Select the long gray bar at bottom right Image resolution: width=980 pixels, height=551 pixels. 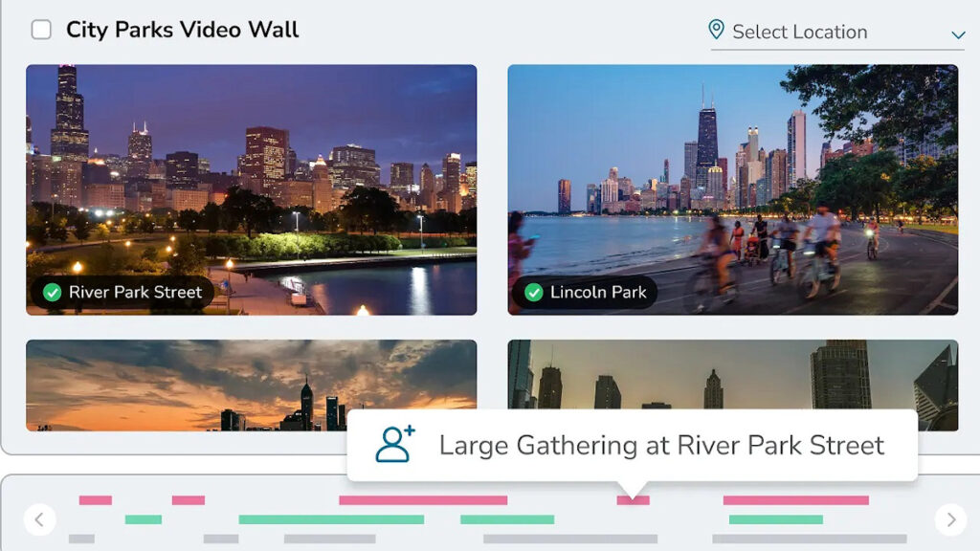(x=810, y=539)
